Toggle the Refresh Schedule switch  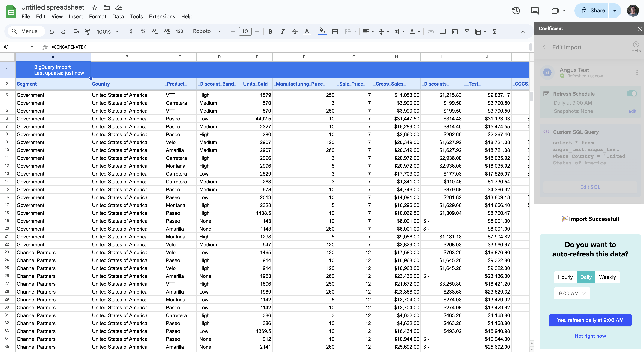pos(632,94)
